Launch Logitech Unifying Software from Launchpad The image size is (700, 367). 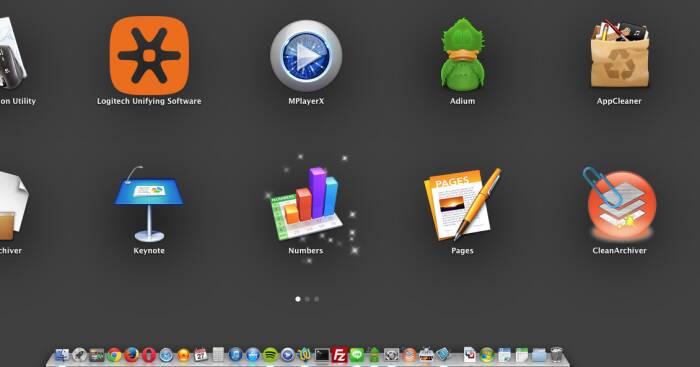[149, 55]
